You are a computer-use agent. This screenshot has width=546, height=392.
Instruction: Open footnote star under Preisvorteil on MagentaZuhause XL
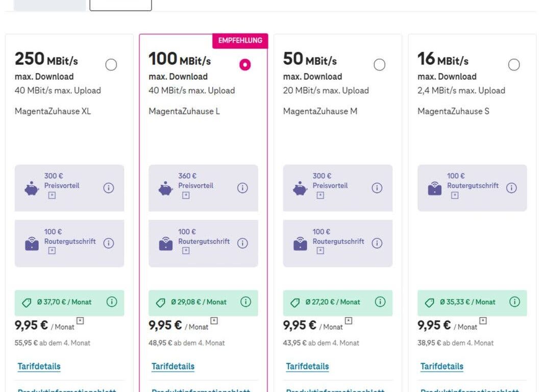(x=52, y=195)
